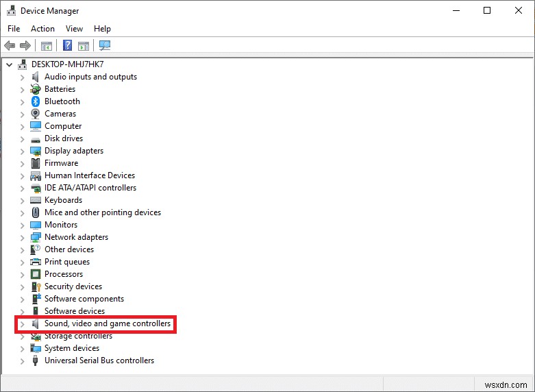535x392 pixels.
Task: Maximize the Device Manager window
Action: pos(487,10)
